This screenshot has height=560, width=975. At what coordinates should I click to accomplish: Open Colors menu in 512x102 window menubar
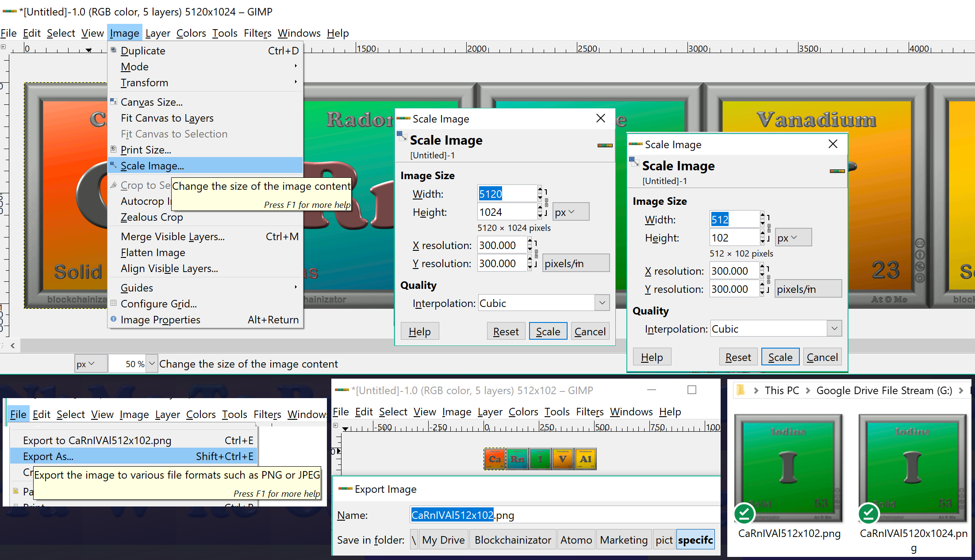point(523,412)
